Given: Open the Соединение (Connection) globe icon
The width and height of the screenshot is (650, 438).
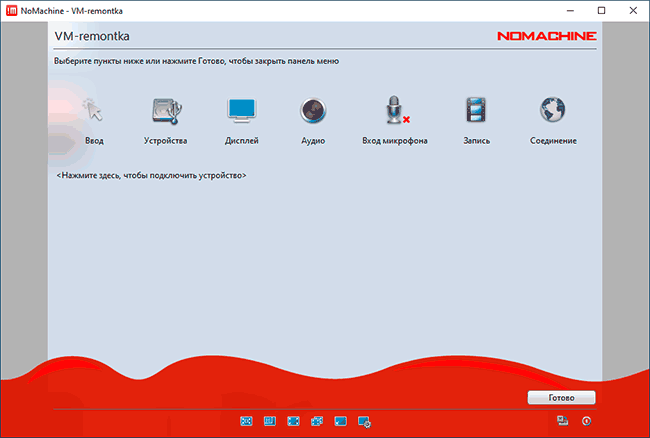Looking at the screenshot, I should (x=553, y=110).
